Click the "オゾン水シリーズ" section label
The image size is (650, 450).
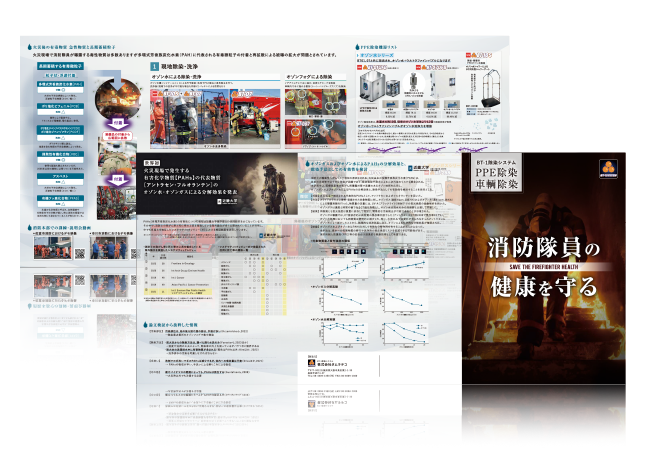click(377, 55)
